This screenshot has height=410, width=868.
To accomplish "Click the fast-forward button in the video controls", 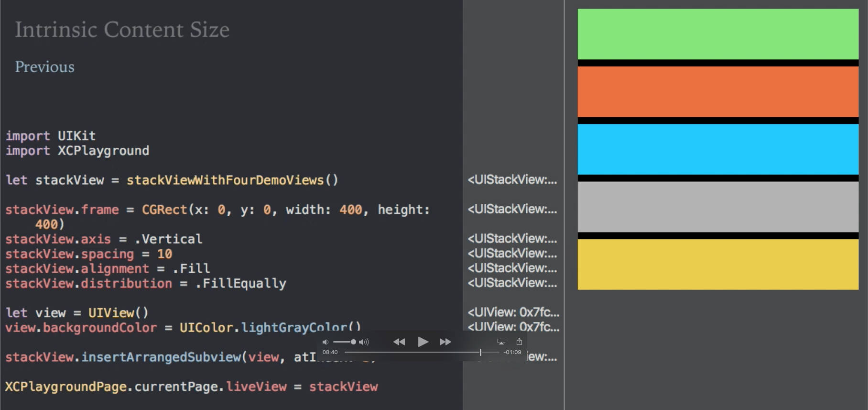I will pyautogui.click(x=445, y=342).
